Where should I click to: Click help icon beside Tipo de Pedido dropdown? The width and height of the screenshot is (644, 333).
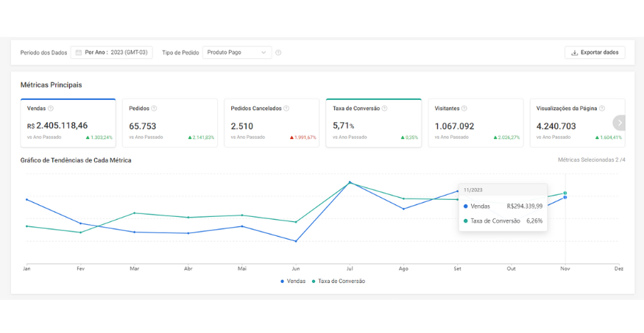click(278, 52)
